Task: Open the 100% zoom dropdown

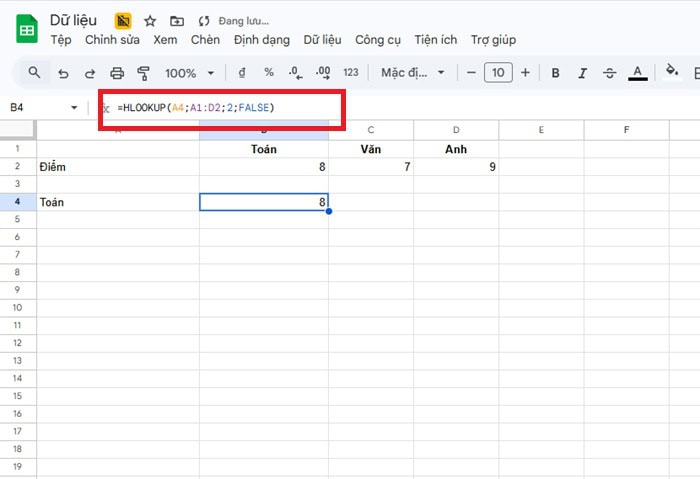Action: [189, 73]
